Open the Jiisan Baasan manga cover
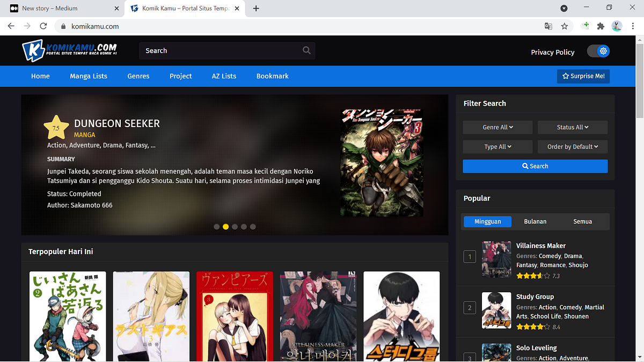 pos(68,316)
